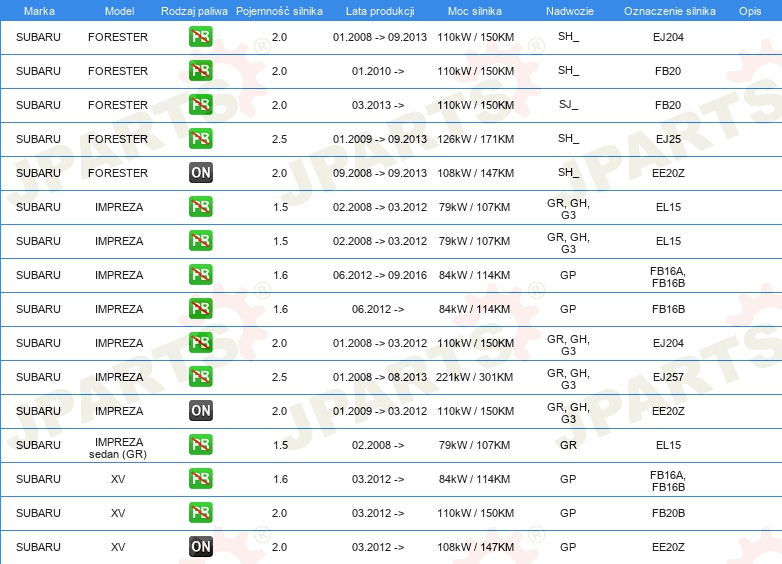Click the Opis column header

point(749,9)
